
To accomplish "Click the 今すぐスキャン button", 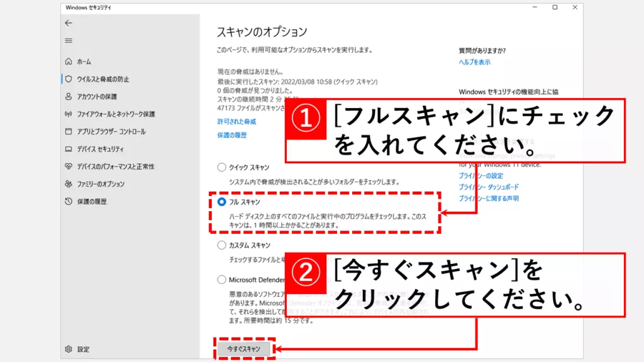I will point(243,348).
